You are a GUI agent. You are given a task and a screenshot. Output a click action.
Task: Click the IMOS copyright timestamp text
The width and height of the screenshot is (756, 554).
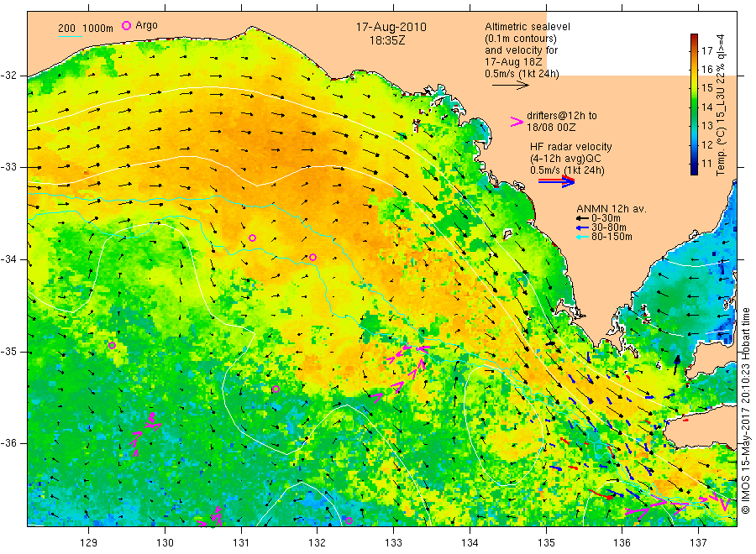747,411
